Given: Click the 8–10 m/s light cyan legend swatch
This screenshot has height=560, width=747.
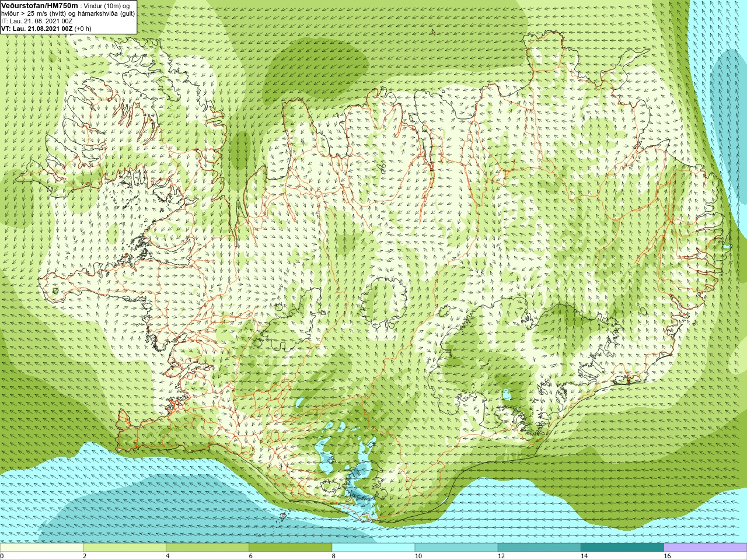Looking at the screenshot, I should pyautogui.click(x=373, y=548).
